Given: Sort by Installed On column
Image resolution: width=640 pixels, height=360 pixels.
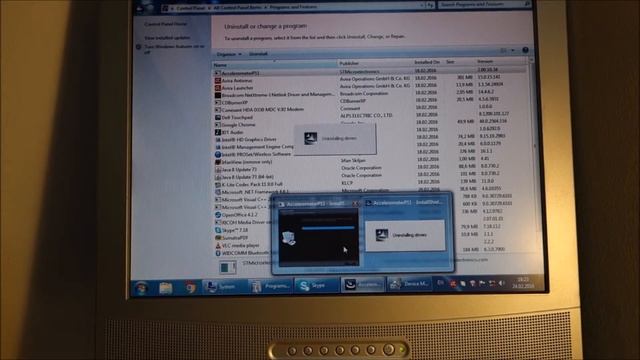Looking at the screenshot, I should click(x=428, y=62).
